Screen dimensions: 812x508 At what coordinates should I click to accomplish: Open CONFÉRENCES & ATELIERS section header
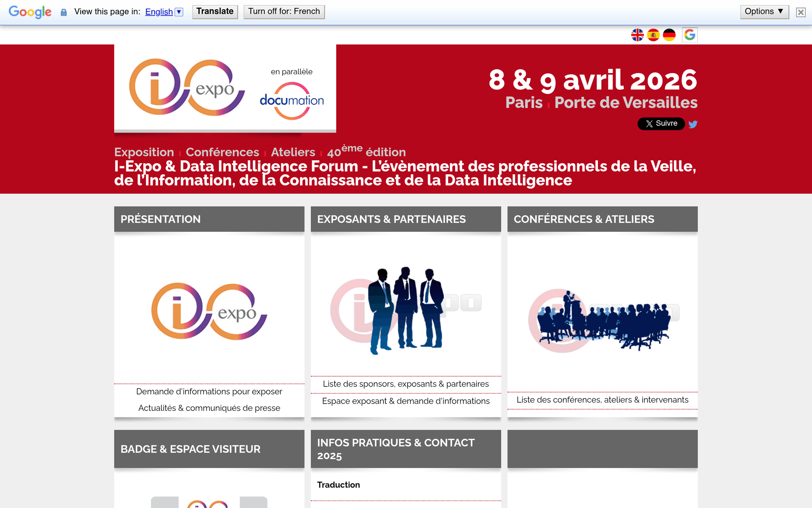coord(603,219)
